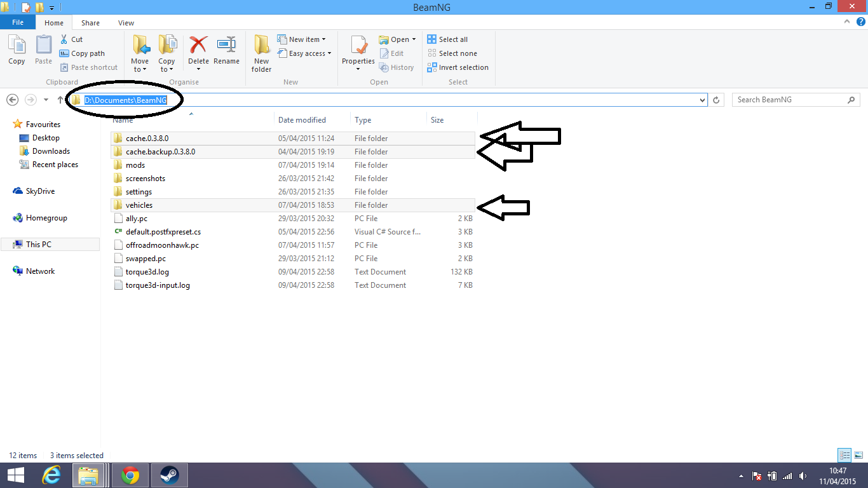Open the Help question mark icon
Viewport: 868px width, 488px height.
point(861,22)
